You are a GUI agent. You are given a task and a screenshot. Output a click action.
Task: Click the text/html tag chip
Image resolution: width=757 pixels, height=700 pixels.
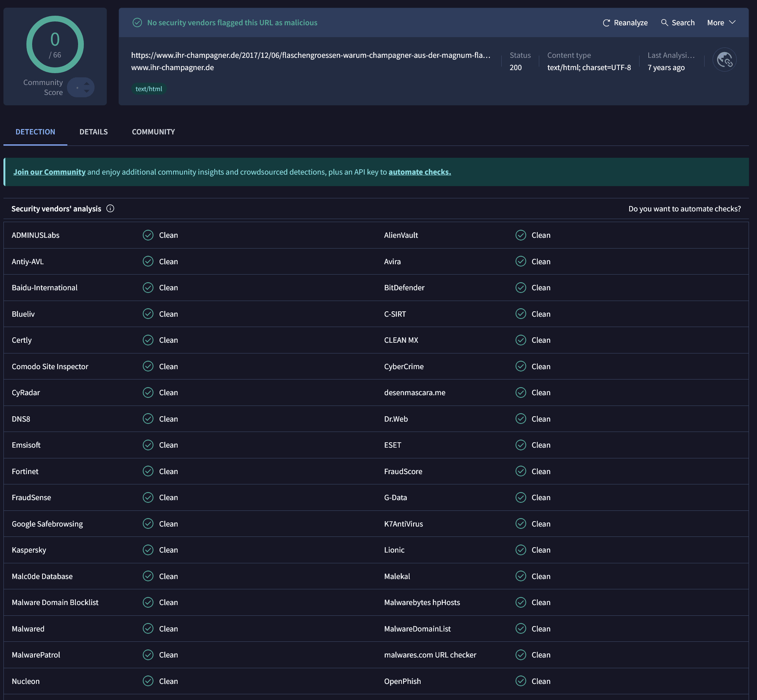[148, 89]
